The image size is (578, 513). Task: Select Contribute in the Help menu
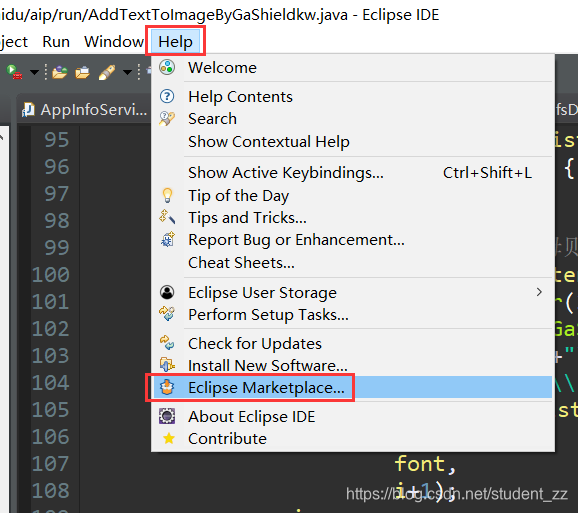pos(352,439)
